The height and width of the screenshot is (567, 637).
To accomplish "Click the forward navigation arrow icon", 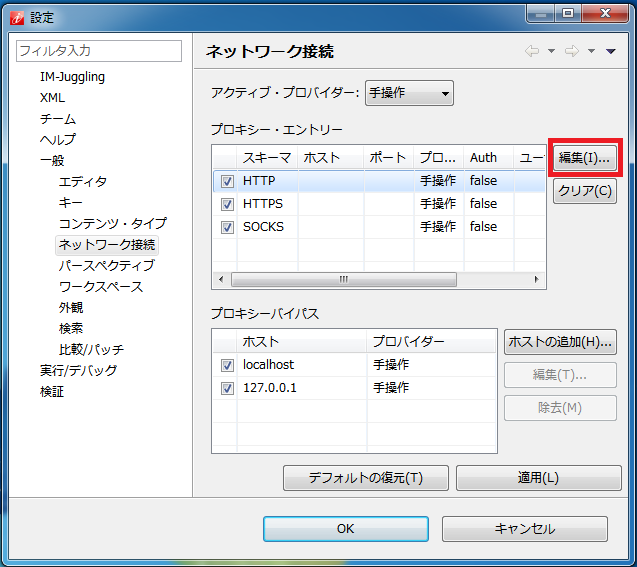I will (x=572, y=51).
